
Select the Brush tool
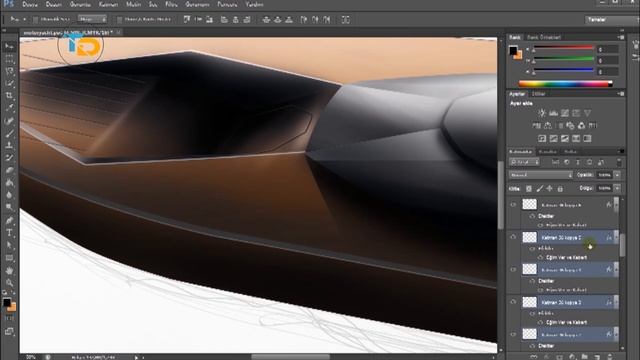point(9,133)
